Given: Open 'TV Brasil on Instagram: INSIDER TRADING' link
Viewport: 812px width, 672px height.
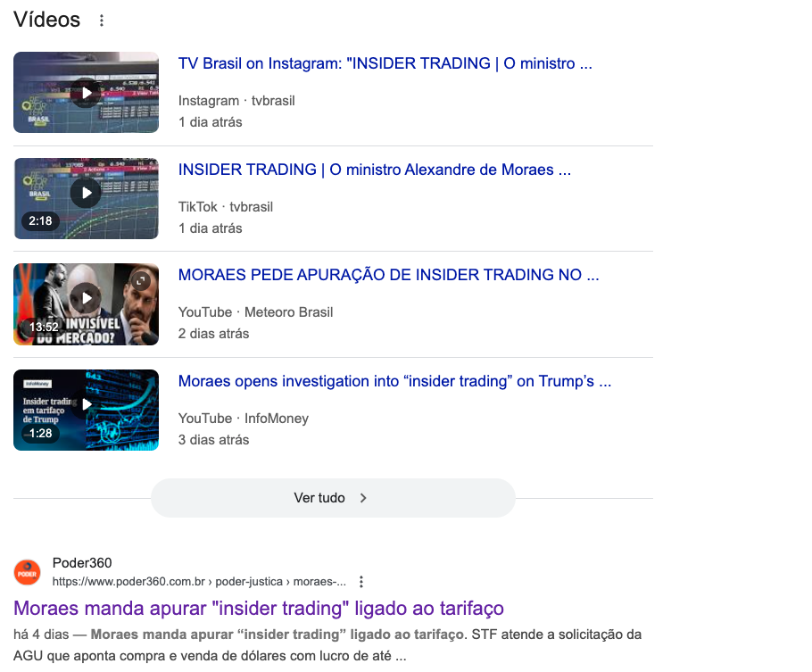Looking at the screenshot, I should pyautogui.click(x=385, y=63).
